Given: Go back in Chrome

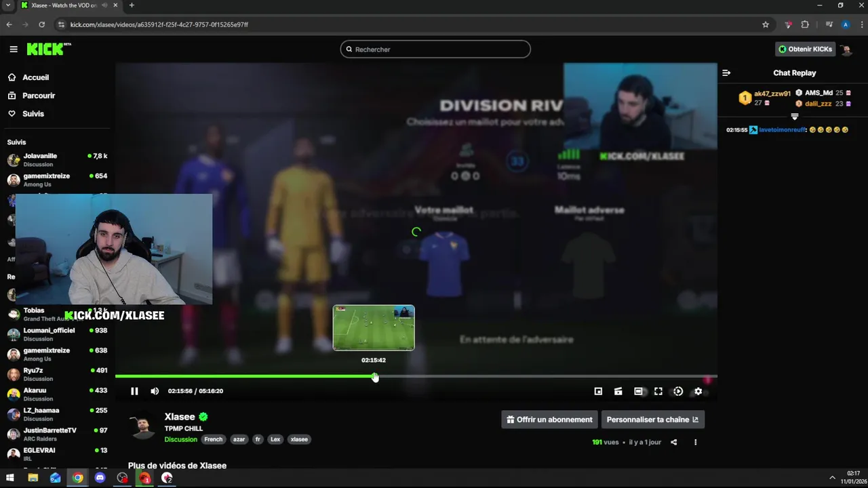Looking at the screenshot, I should click(x=9, y=24).
